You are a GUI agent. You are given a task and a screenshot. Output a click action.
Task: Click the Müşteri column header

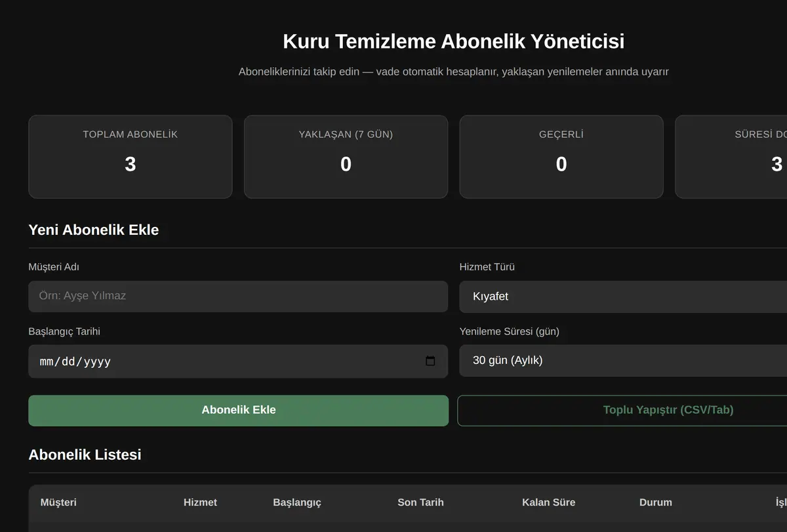(58, 502)
